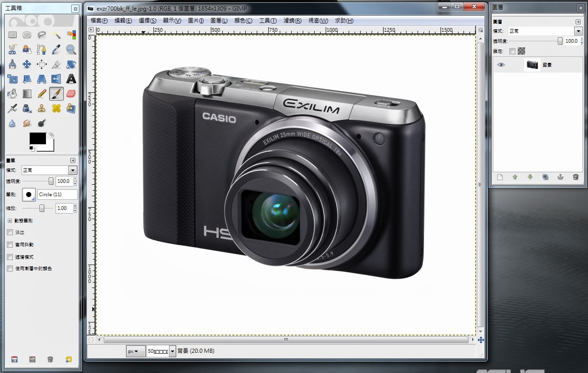
Task: Select the Rectangle Select tool
Action: pyautogui.click(x=12, y=34)
